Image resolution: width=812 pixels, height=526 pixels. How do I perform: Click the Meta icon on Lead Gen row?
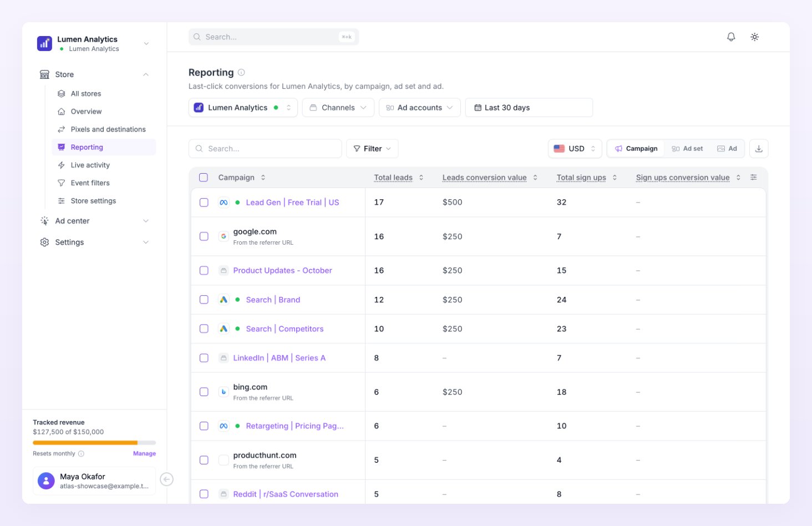pyautogui.click(x=224, y=203)
